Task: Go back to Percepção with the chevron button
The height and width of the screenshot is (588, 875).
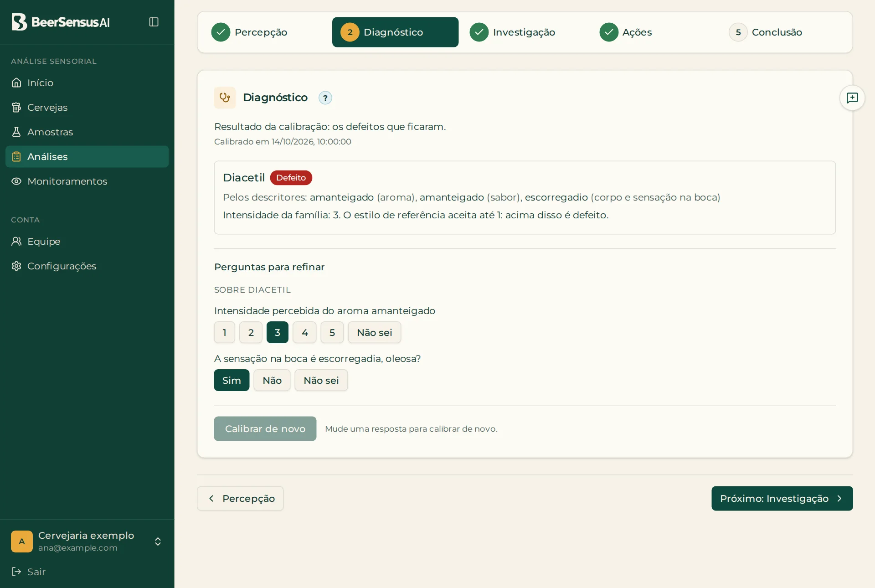Action: [240, 498]
